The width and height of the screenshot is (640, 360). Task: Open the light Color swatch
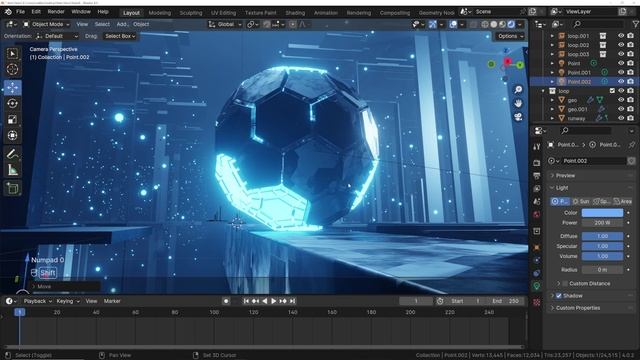pyautogui.click(x=602, y=213)
